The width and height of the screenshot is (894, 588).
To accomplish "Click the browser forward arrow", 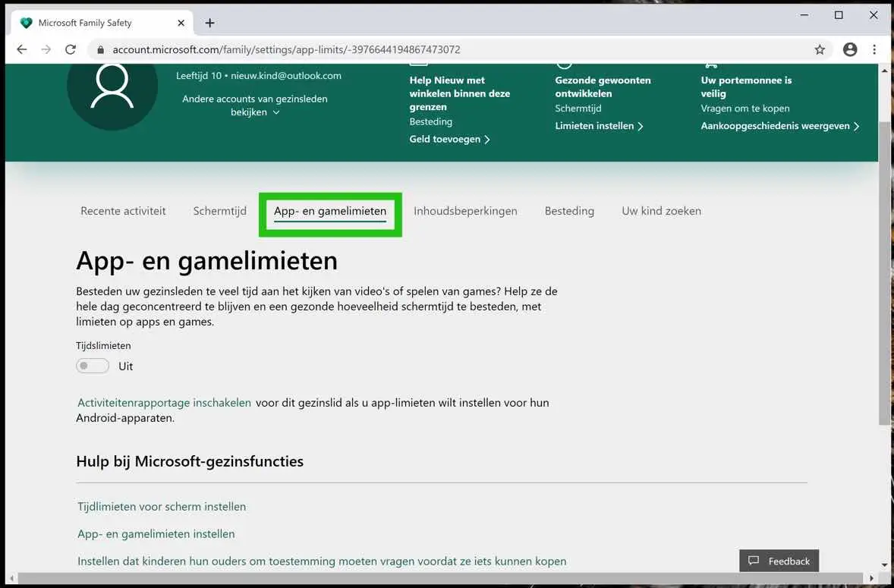I will 46,49.
